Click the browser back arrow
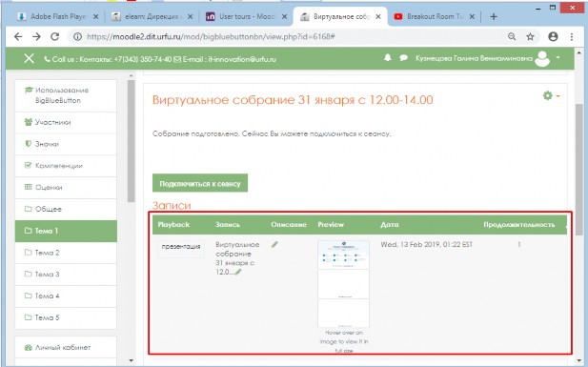 click(x=18, y=36)
